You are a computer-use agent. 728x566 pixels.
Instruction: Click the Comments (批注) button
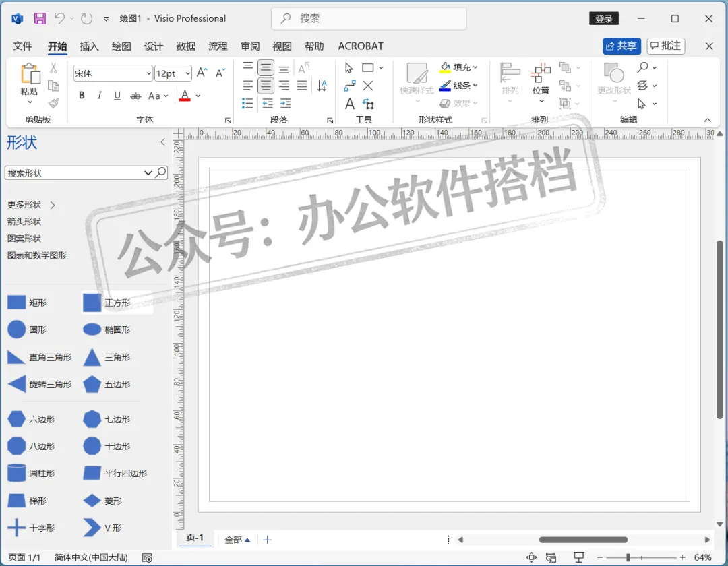[x=666, y=45]
